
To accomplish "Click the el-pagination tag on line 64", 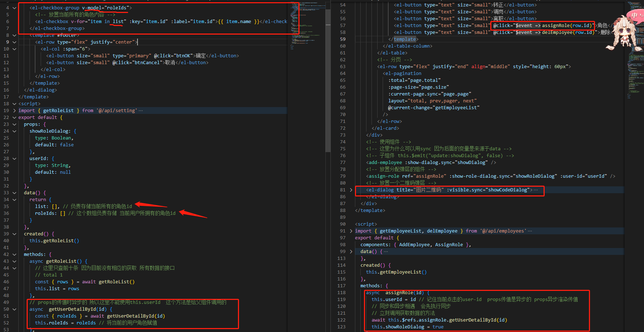I will [402, 74].
